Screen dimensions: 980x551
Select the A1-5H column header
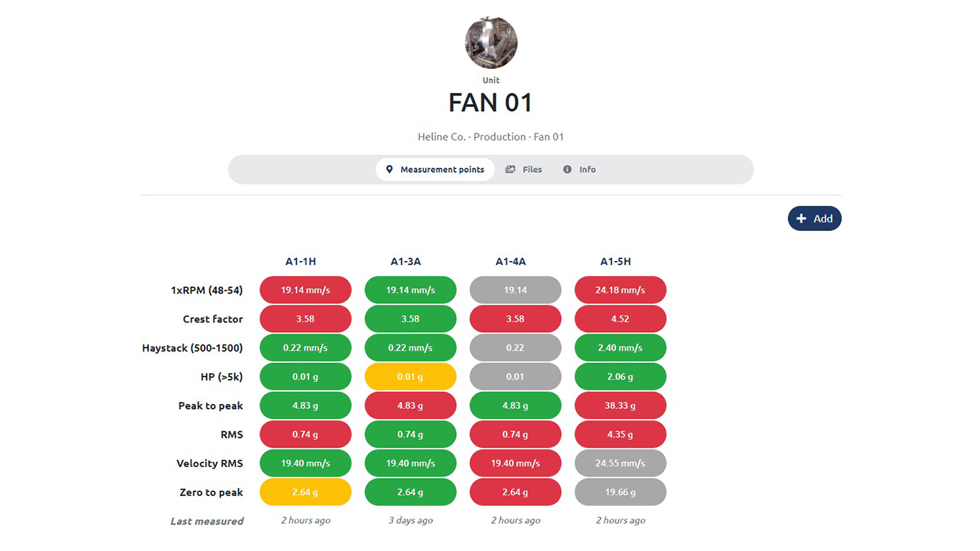[x=616, y=261]
